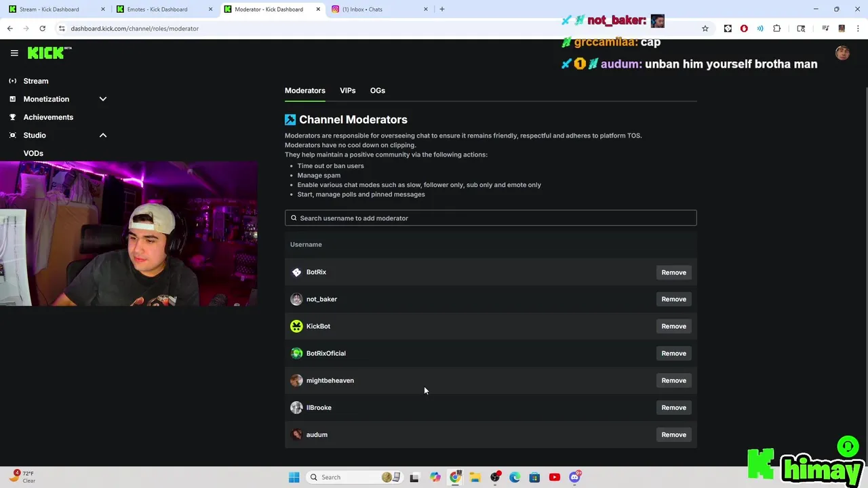Remove audum as moderator
The height and width of the screenshot is (488, 868).
click(674, 434)
